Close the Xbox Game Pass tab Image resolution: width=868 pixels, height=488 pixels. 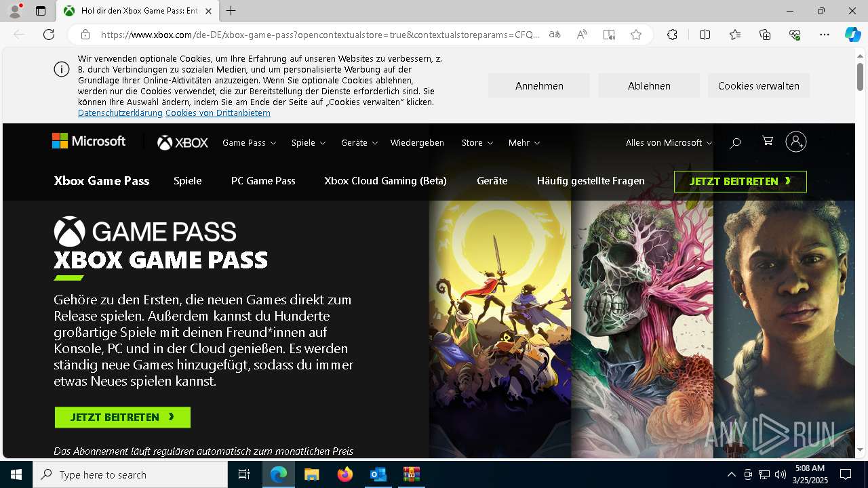[208, 11]
